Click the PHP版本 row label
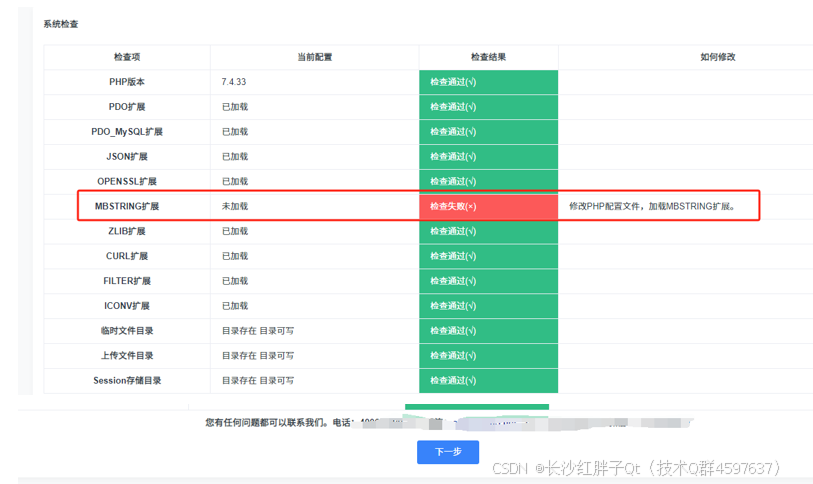813x484 pixels. tap(127, 82)
